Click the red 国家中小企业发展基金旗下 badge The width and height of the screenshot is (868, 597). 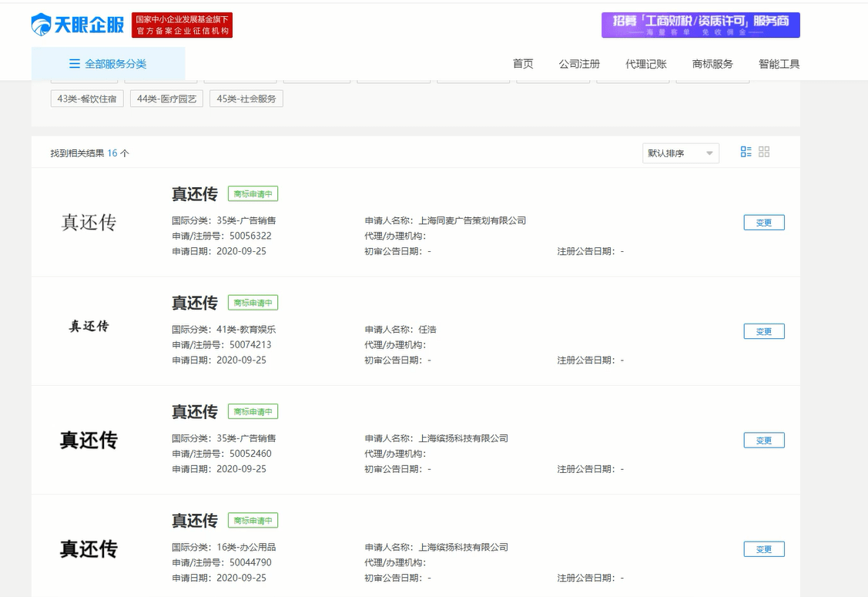point(183,24)
